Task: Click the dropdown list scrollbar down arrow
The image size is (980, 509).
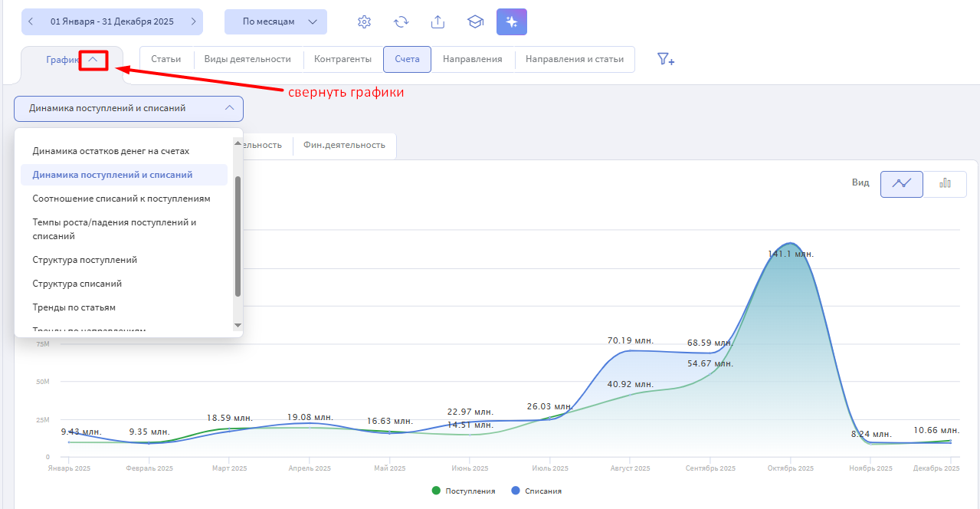Action: (238, 326)
